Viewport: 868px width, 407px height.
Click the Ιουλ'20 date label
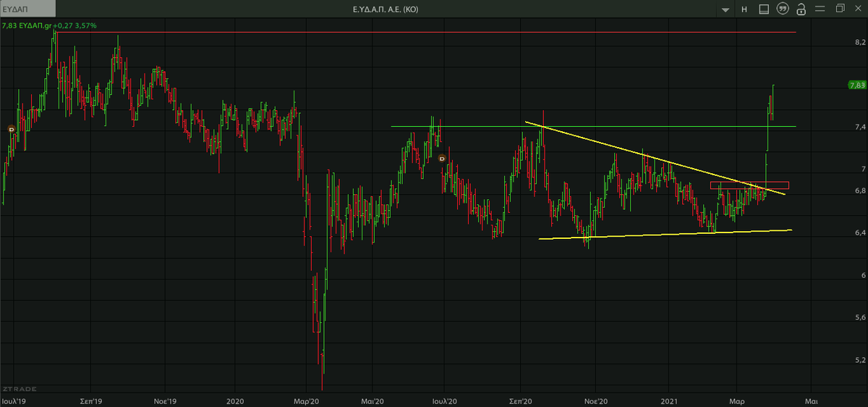point(445,400)
